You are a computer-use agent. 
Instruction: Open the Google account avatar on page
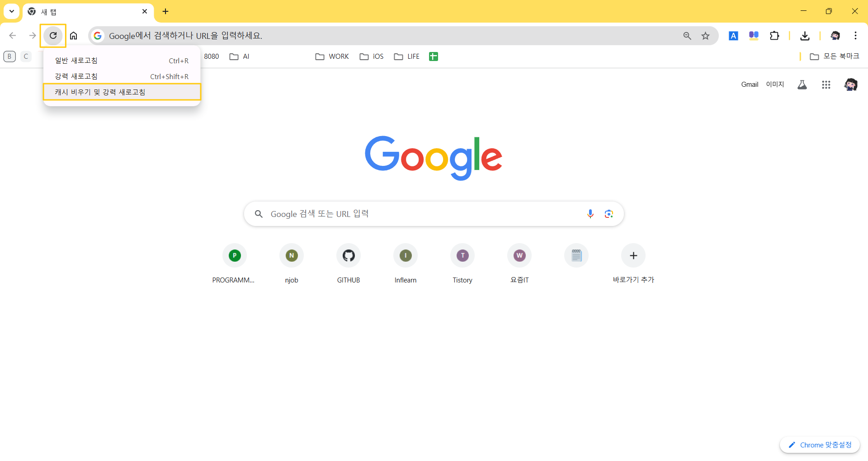pyautogui.click(x=851, y=85)
